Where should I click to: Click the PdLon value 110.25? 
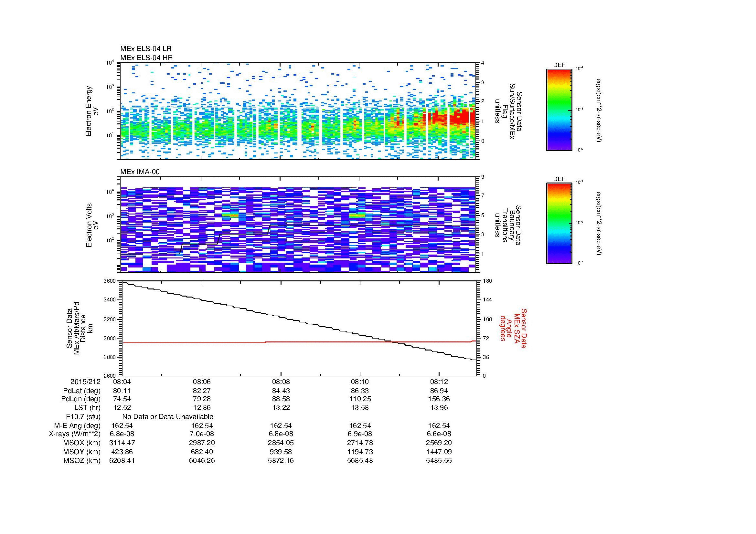(360, 399)
